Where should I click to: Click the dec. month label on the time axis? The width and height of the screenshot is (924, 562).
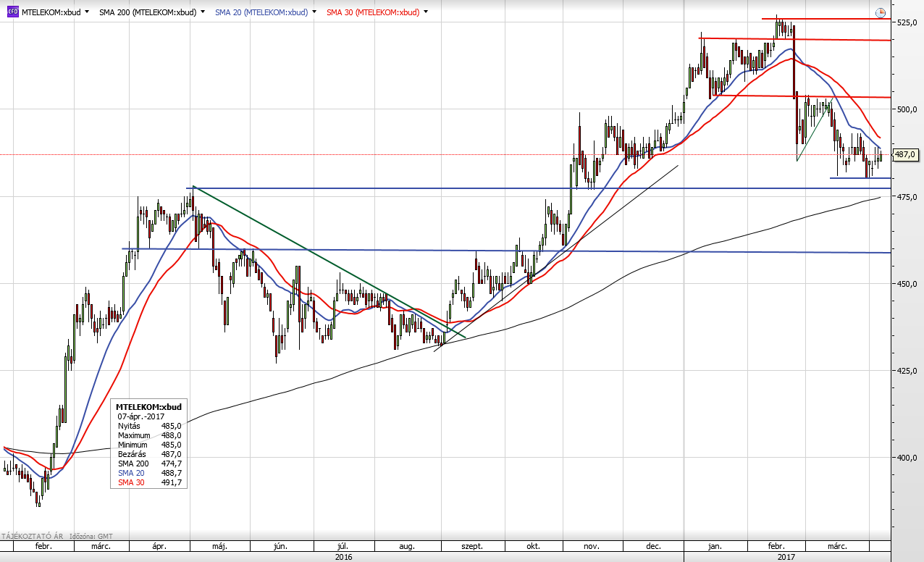coord(654,547)
